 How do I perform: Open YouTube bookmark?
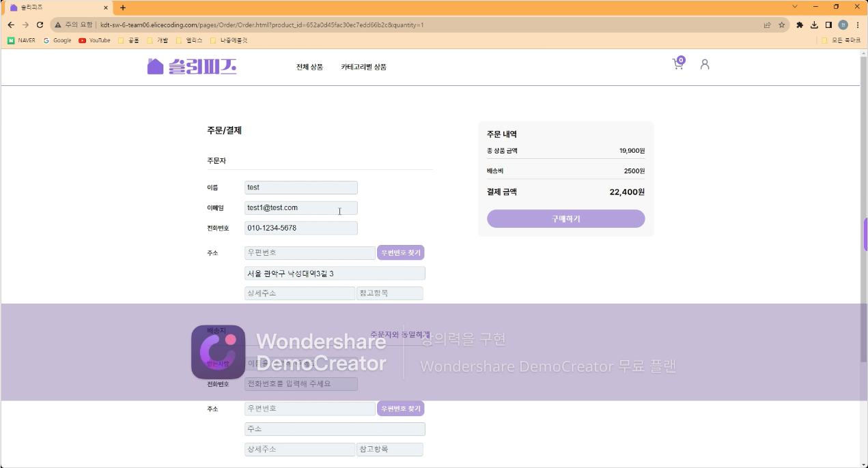point(94,40)
